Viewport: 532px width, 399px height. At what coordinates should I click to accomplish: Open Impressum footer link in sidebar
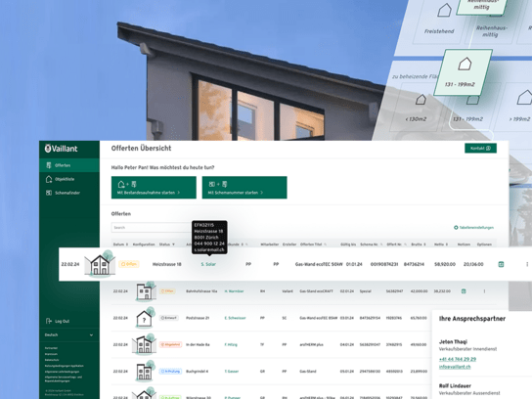[x=51, y=354]
